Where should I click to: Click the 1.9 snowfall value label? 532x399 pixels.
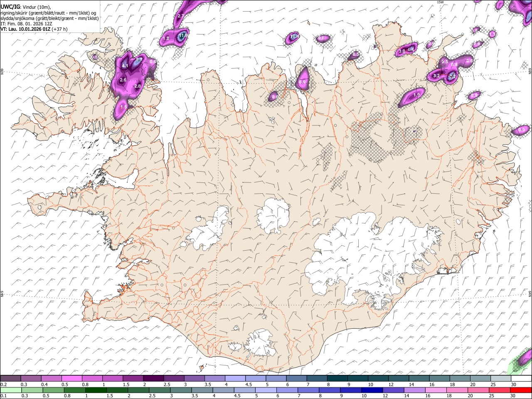point(417,95)
